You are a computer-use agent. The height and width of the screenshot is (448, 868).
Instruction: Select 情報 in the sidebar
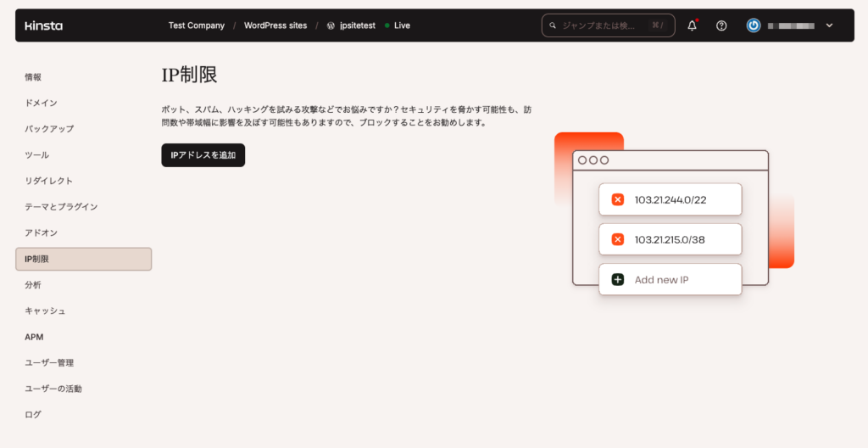click(x=33, y=77)
